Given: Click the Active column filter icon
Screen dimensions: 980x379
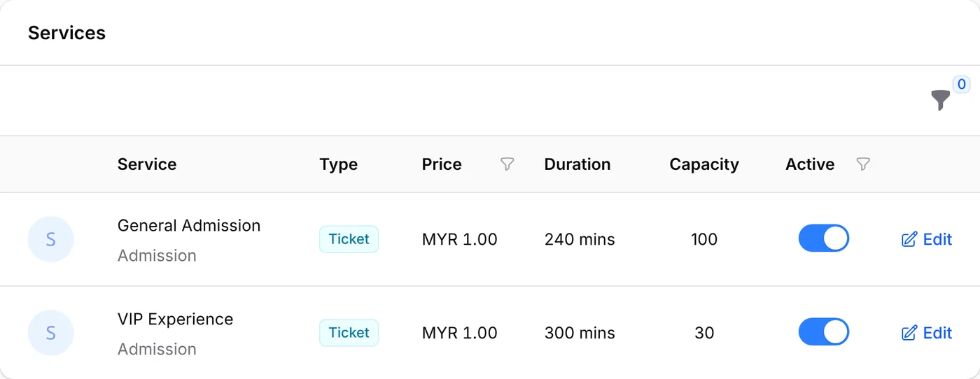Looking at the screenshot, I should 864,164.
